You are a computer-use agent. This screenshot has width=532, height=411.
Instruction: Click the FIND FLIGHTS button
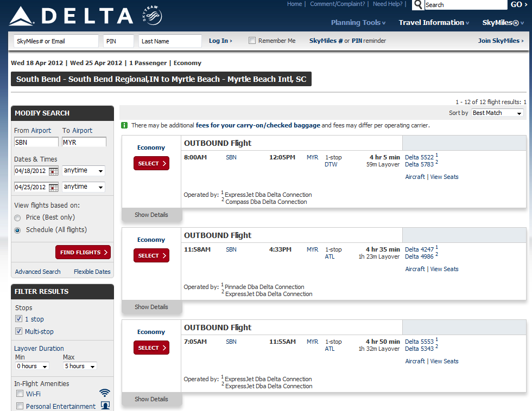[83, 252]
